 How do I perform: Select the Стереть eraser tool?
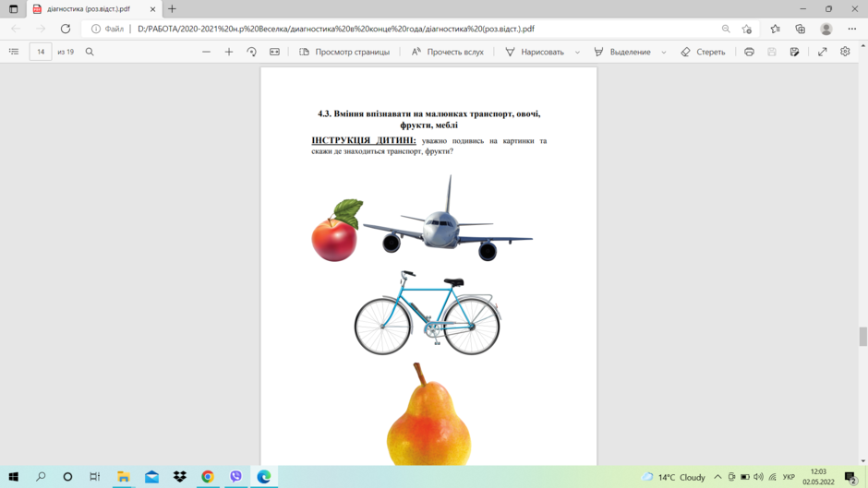[x=703, y=52]
